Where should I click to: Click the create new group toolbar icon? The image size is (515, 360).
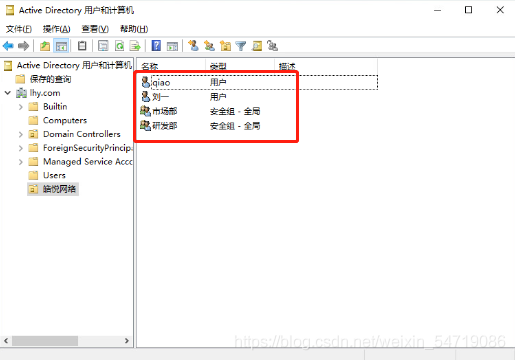pos(209,46)
